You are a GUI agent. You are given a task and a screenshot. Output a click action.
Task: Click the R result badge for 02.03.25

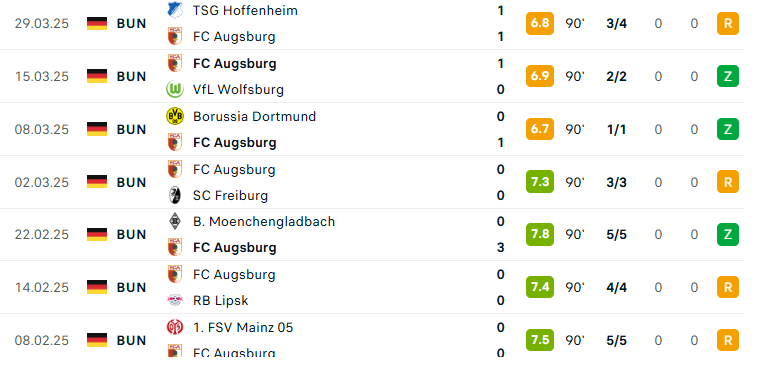[728, 182]
